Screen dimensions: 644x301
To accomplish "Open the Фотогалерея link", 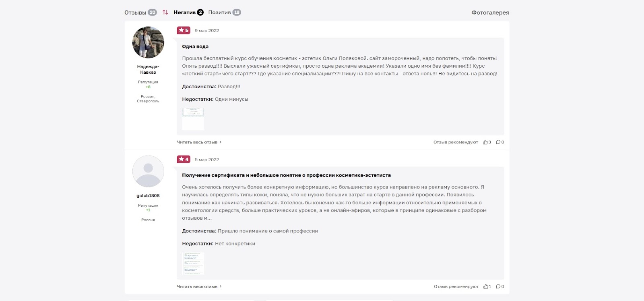I will (490, 12).
